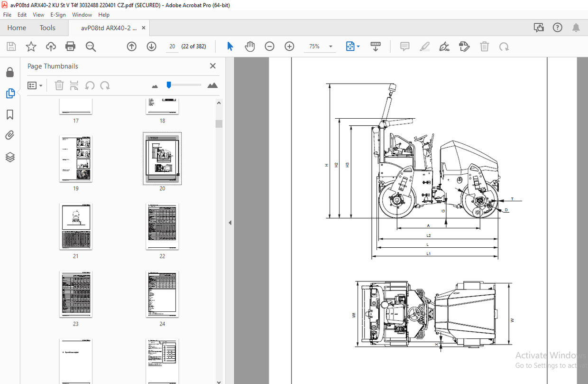Add a sticky note comment
This screenshot has width=588, height=384.
tap(404, 46)
